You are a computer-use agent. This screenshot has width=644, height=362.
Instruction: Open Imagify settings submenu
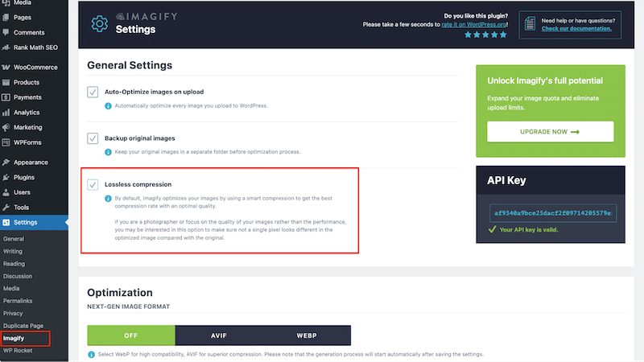[14, 338]
